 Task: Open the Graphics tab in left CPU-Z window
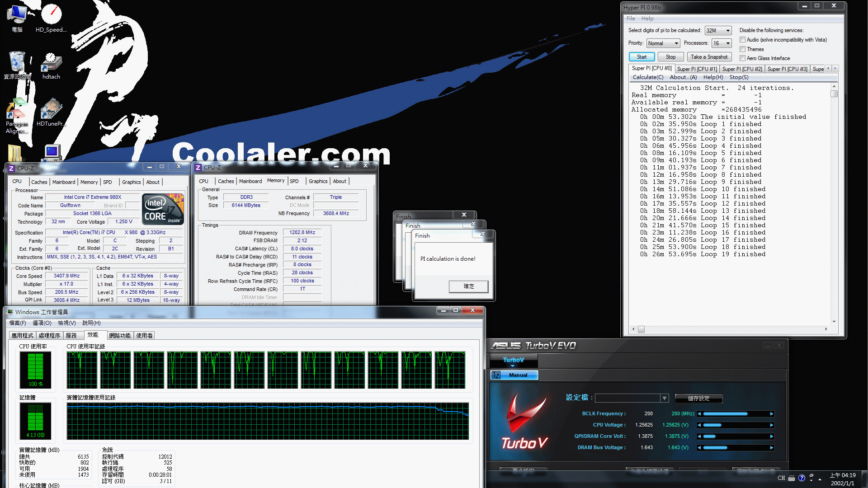(132, 182)
